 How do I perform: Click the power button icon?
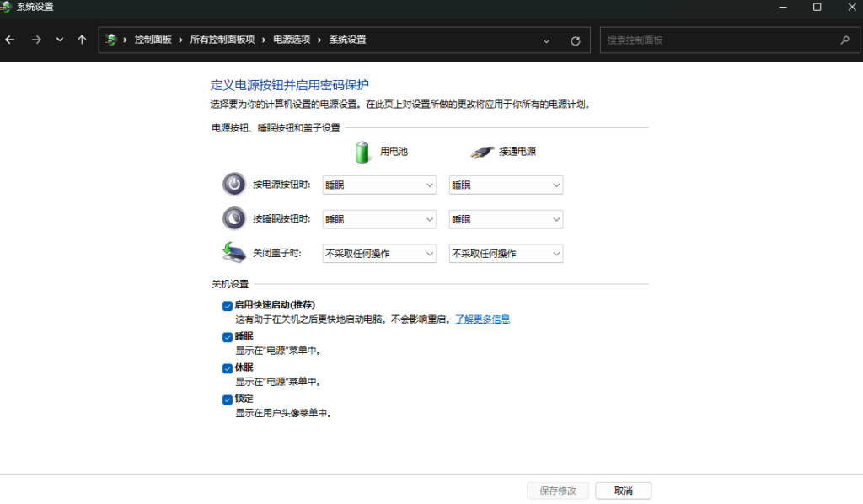point(233,185)
